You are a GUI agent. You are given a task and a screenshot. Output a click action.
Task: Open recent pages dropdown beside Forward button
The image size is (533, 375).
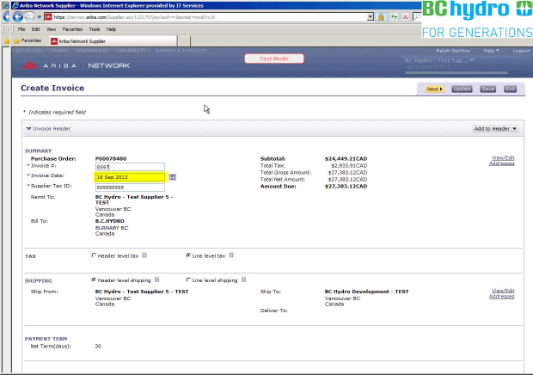pyautogui.click(x=39, y=17)
